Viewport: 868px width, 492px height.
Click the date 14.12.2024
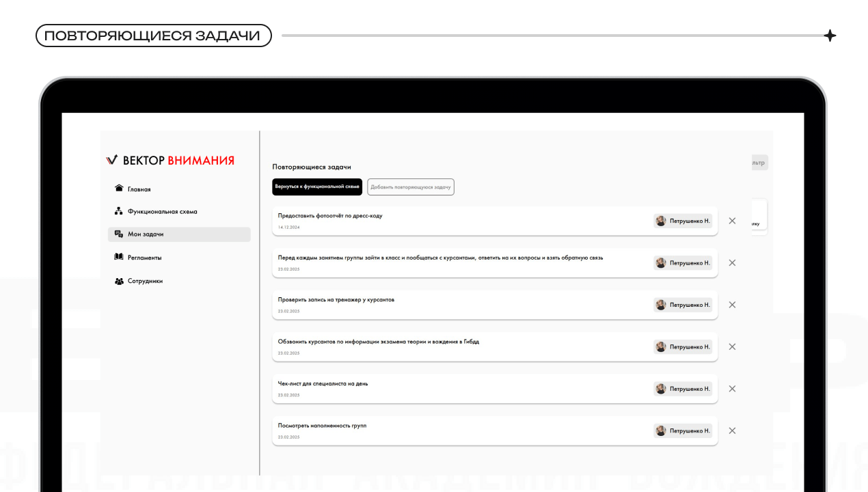coord(288,227)
